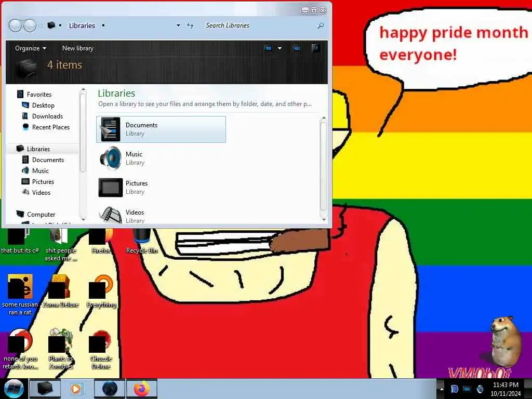Click the Back navigation button in Explorer
This screenshot has height=399, width=532.
pyautogui.click(x=15, y=25)
